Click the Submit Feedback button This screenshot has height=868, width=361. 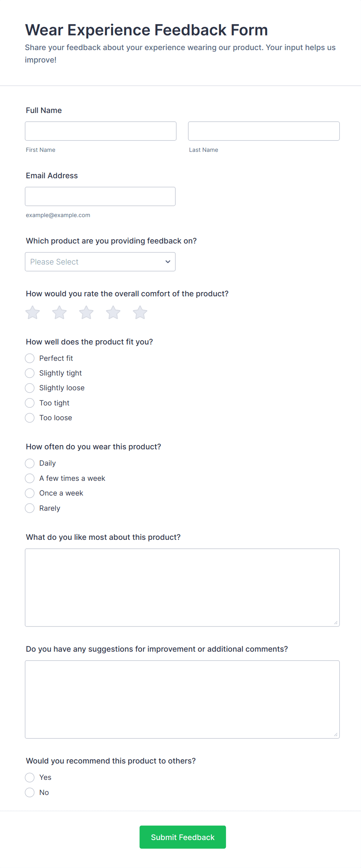coord(182,837)
